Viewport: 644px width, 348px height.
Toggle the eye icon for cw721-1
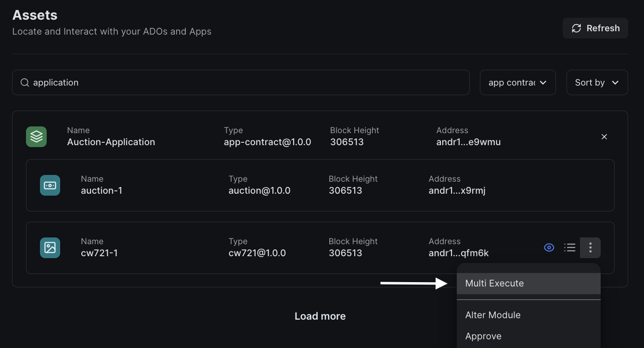coord(549,248)
